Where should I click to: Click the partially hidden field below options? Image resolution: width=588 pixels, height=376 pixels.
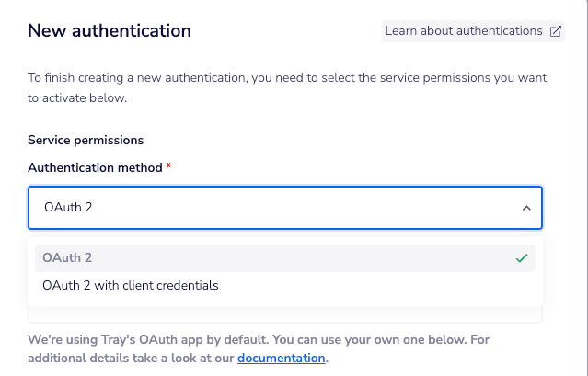point(285,315)
